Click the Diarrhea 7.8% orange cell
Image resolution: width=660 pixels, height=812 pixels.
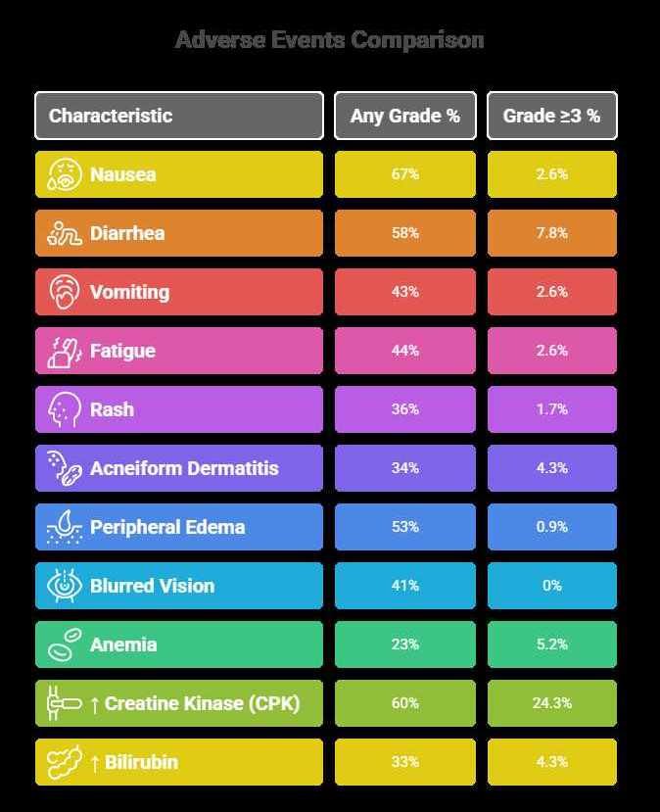(552, 233)
